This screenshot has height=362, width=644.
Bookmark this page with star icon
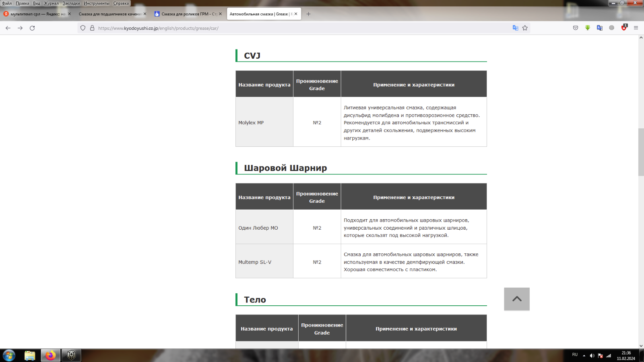(x=525, y=28)
